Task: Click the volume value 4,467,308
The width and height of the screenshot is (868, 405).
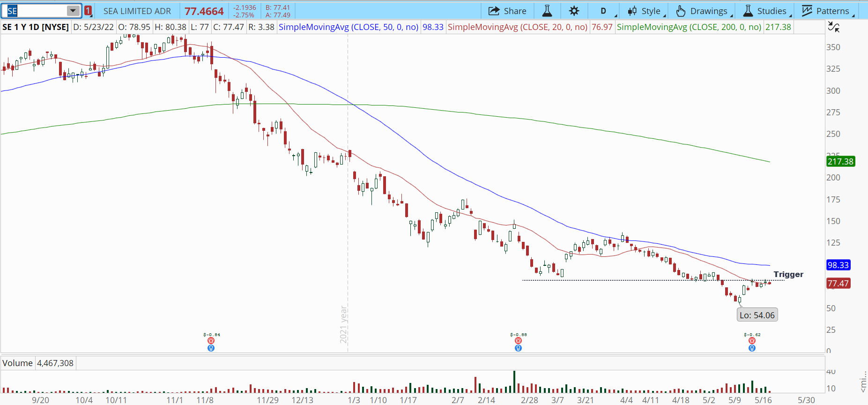Action: pos(55,363)
